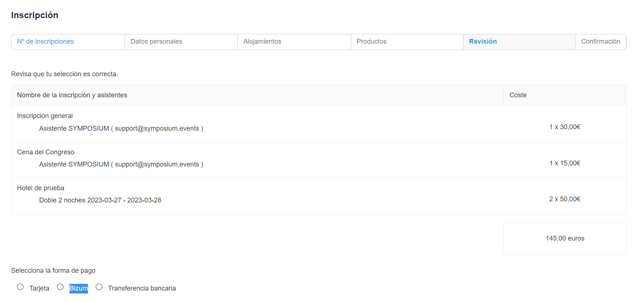Jump to the Confirmación step

[600, 41]
